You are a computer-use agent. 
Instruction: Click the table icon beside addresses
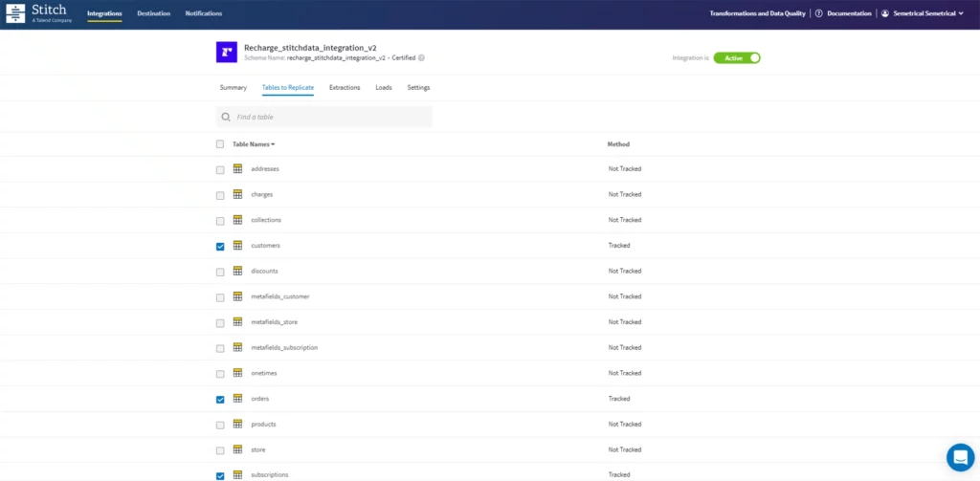(237, 169)
